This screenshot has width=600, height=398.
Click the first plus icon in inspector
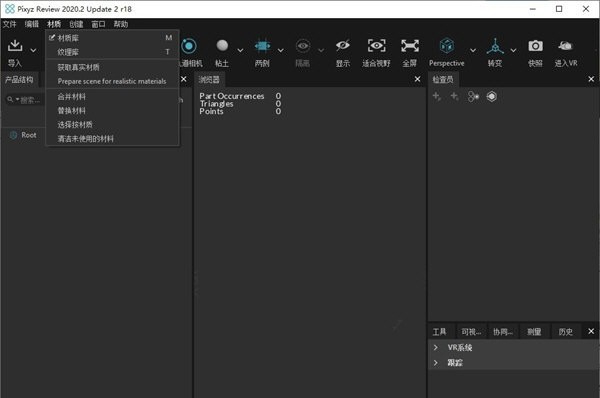(437, 96)
